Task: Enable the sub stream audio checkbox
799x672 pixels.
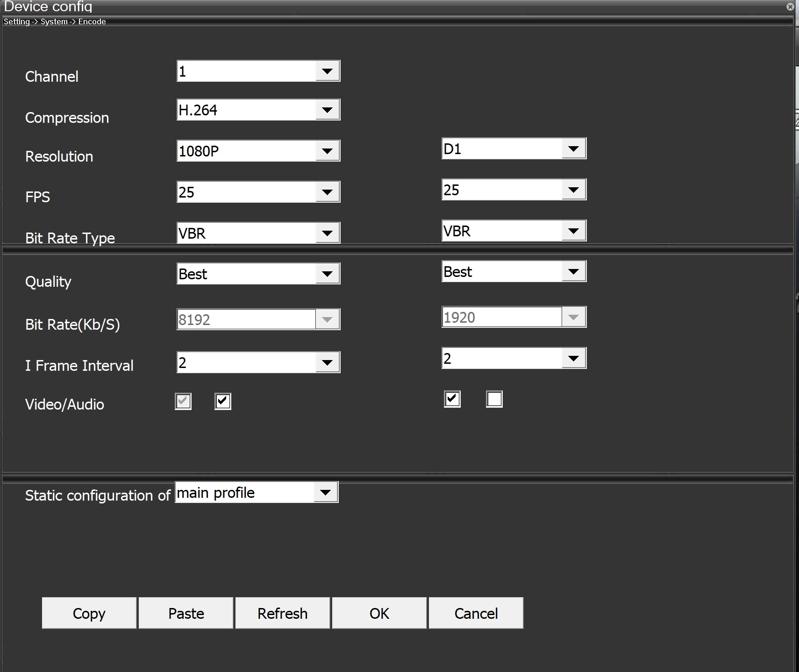Action: click(x=494, y=399)
